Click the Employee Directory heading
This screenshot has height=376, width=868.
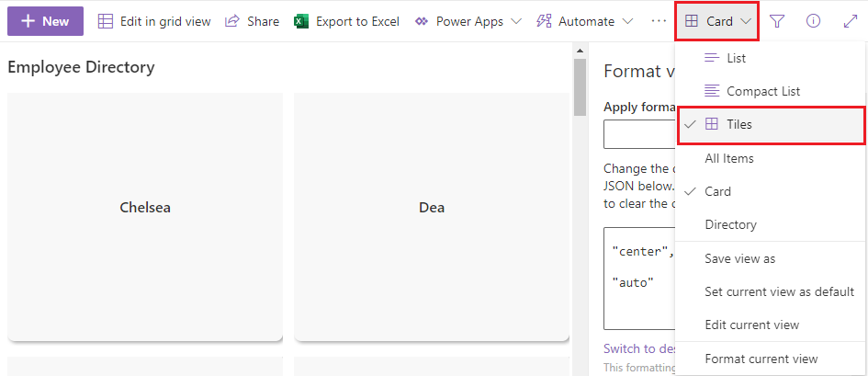[x=81, y=67]
